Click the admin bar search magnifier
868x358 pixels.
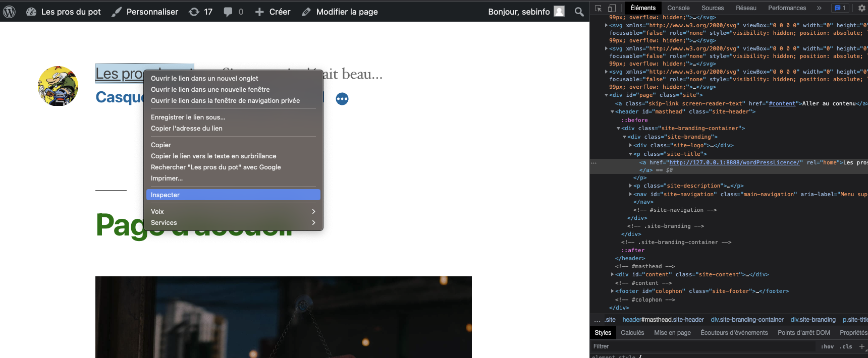pyautogui.click(x=579, y=12)
